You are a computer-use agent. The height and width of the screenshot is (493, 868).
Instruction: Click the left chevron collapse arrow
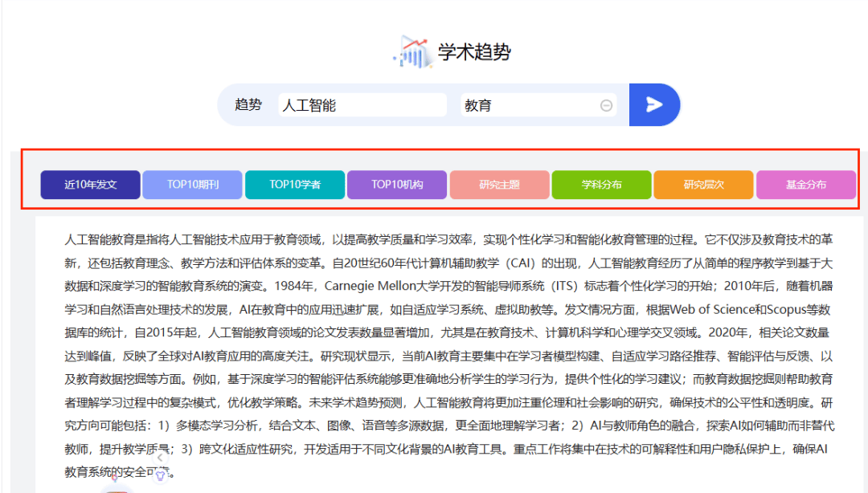pyautogui.click(x=160, y=457)
